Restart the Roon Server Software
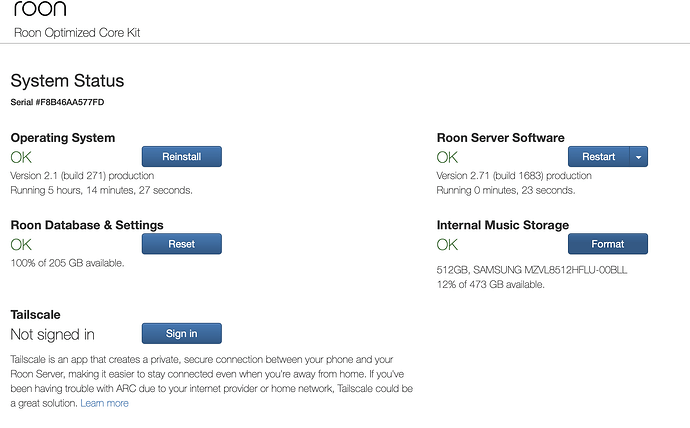Image resolution: width=690 pixels, height=428 pixels. coord(598,157)
